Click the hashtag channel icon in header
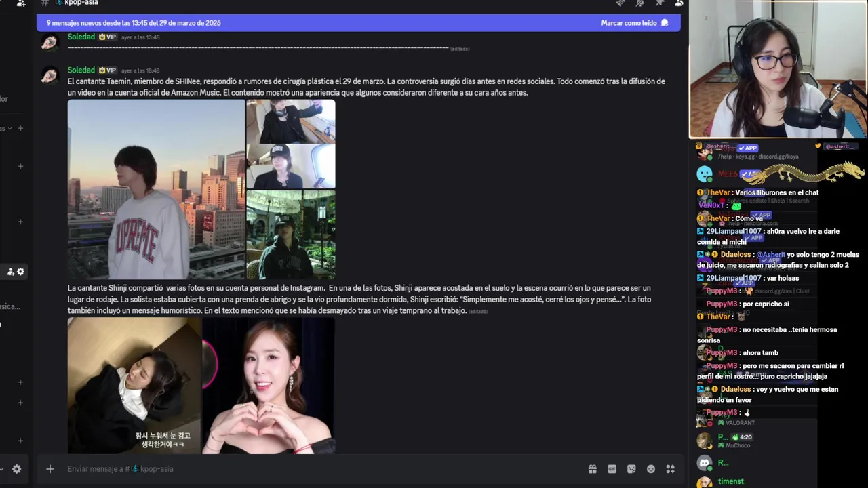Image resolution: width=868 pixels, height=488 pixels. point(45,3)
